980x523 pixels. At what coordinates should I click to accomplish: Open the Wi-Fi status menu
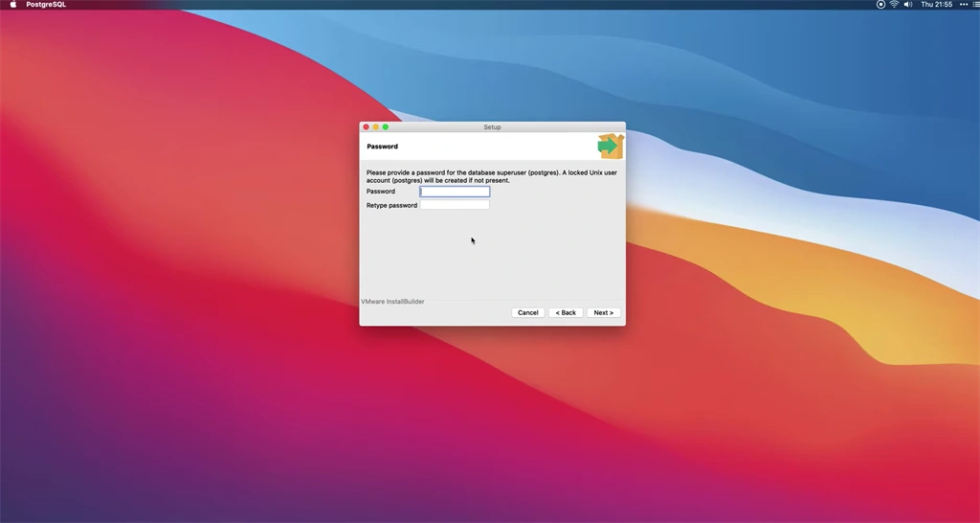point(895,5)
